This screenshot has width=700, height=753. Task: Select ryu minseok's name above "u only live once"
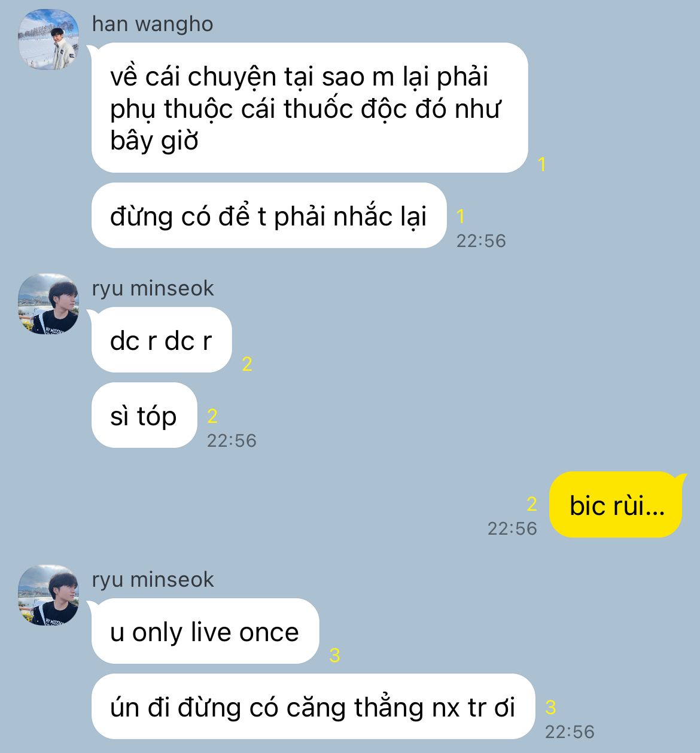tap(153, 580)
